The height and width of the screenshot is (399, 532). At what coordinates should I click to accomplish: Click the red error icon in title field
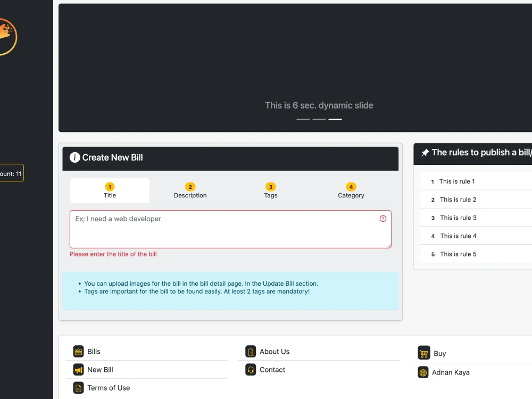click(383, 219)
